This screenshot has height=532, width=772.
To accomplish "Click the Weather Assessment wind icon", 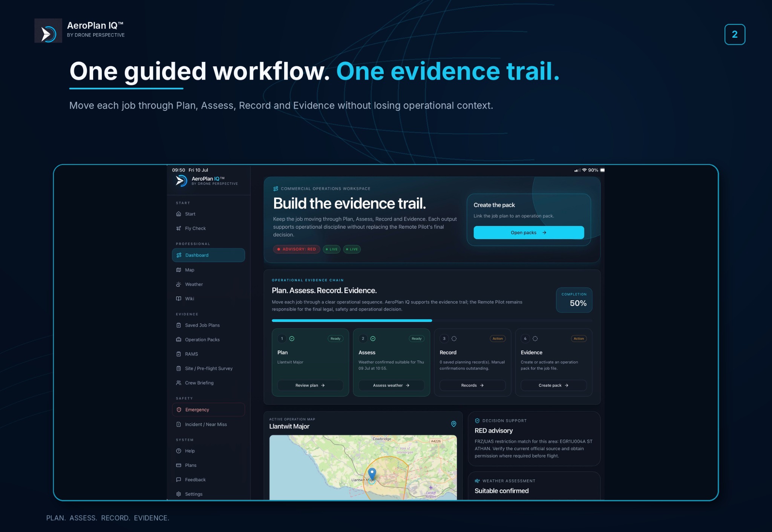I will point(477,481).
